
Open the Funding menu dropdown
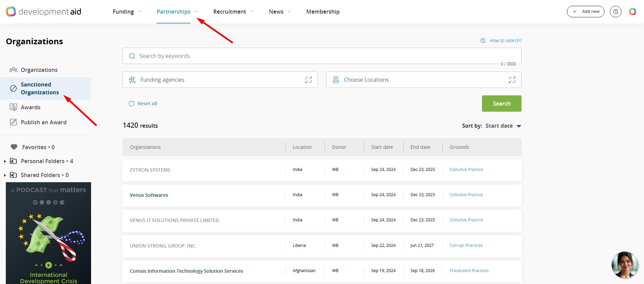click(127, 12)
